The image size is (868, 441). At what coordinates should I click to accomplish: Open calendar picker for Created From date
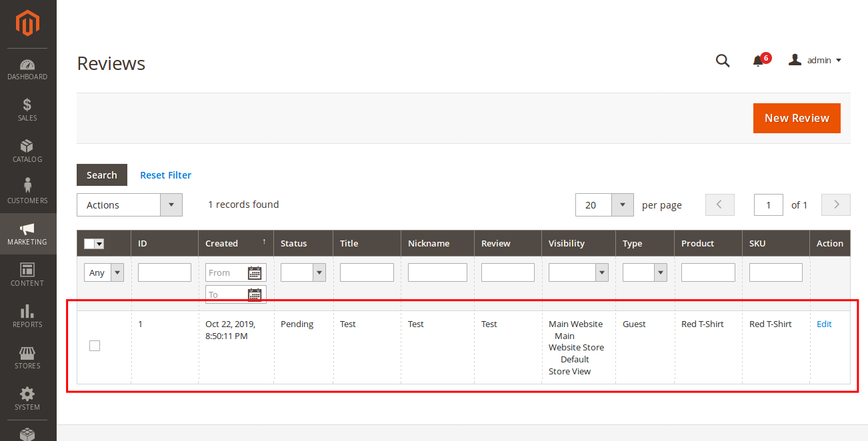click(x=254, y=272)
